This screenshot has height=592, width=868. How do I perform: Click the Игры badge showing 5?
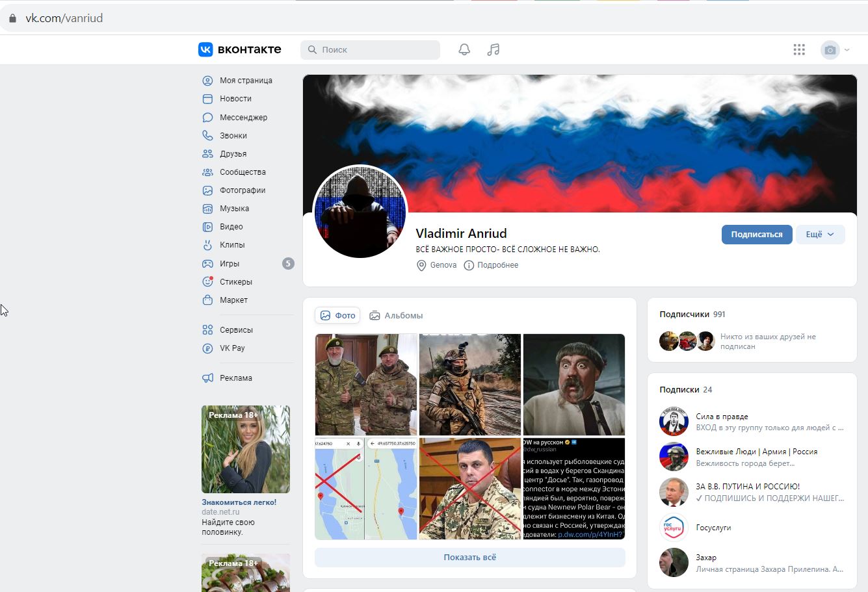coord(288,263)
